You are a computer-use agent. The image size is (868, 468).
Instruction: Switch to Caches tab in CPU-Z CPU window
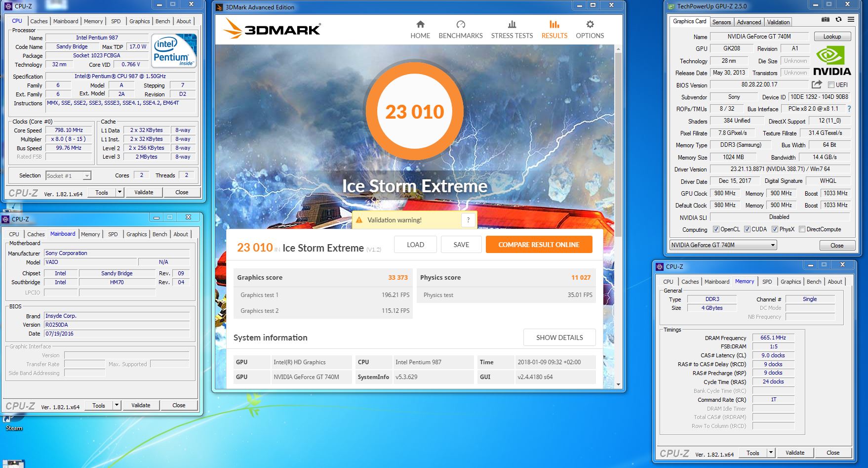tap(39, 21)
